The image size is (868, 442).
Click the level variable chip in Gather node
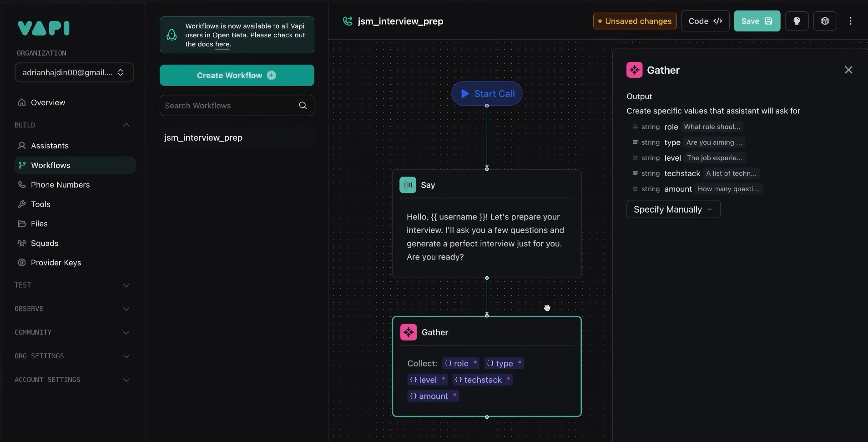pos(428,380)
